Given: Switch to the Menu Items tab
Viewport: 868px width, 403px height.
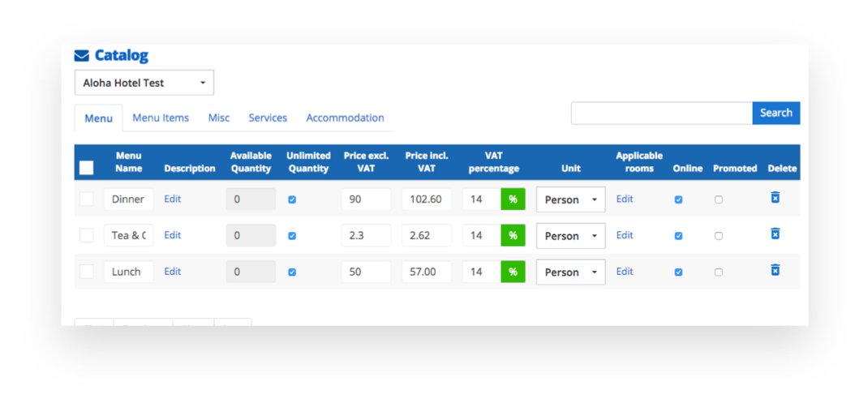Looking at the screenshot, I should tap(161, 118).
